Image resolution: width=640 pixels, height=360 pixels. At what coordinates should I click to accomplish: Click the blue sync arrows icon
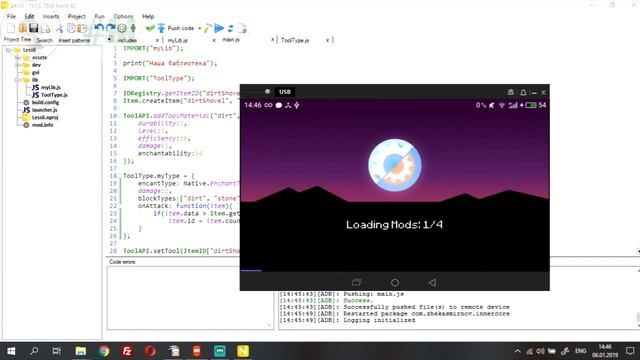coord(231,28)
